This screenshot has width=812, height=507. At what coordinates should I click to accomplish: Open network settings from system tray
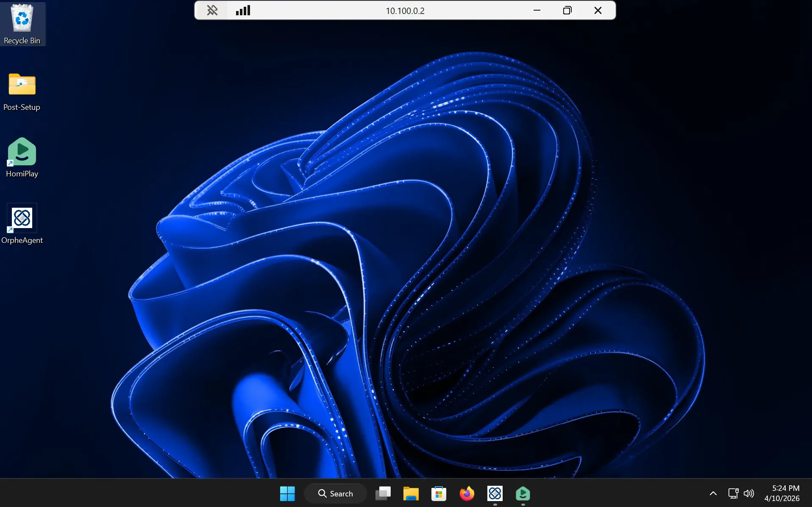(x=733, y=493)
